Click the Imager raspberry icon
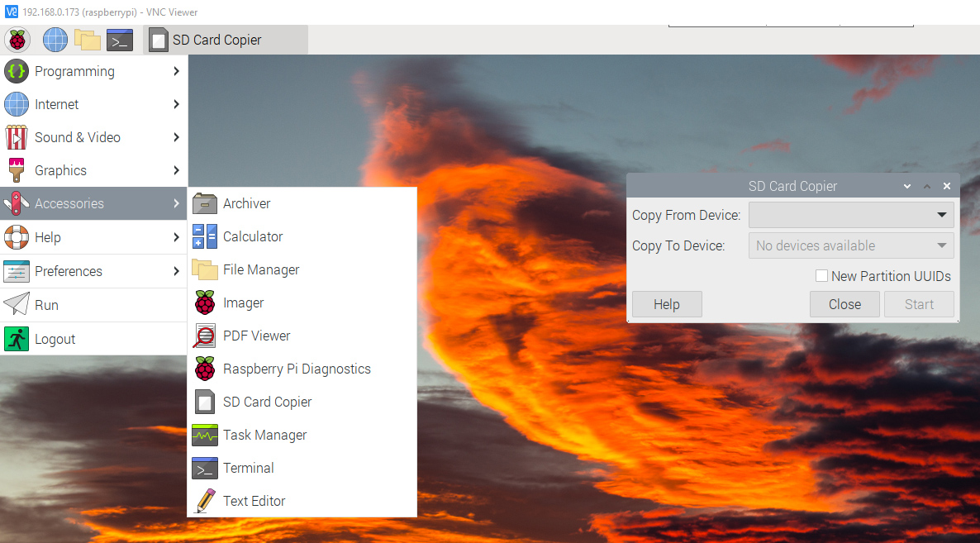Viewport: 980px width, 543px height. tap(204, 303)
